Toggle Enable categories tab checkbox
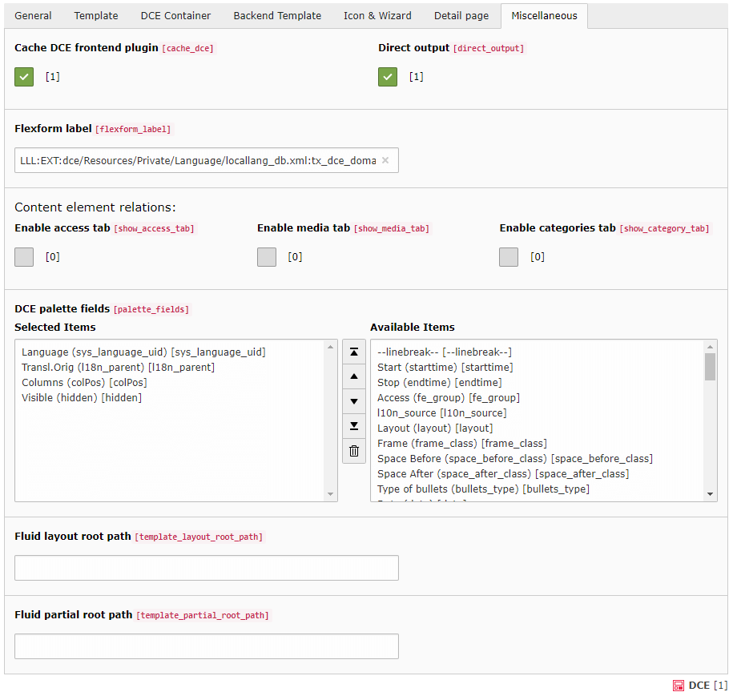This screenshot has height=700, width=733. click(x=509, y=257)
